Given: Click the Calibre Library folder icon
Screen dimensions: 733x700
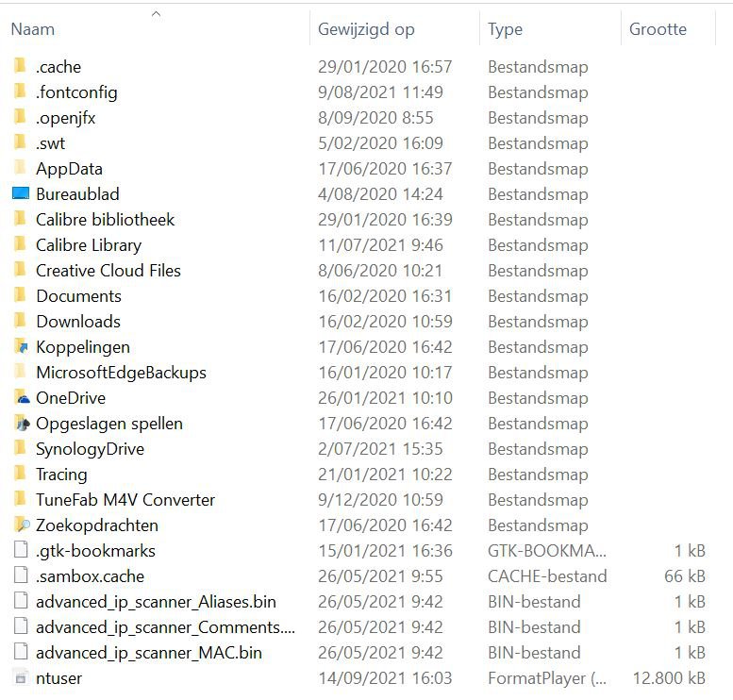Looking at the screenshot, I should click(20, 244).
